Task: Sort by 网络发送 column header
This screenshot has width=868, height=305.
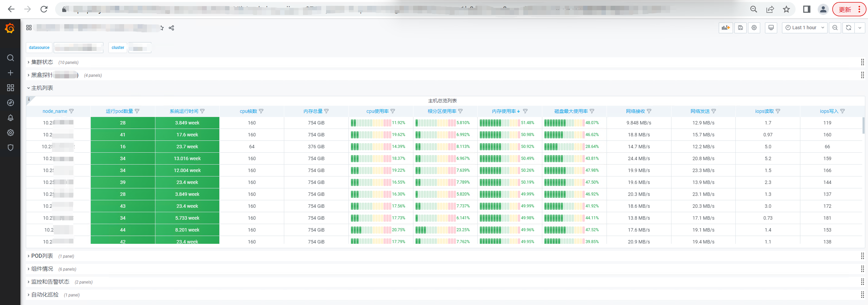Action: [700, 111]
